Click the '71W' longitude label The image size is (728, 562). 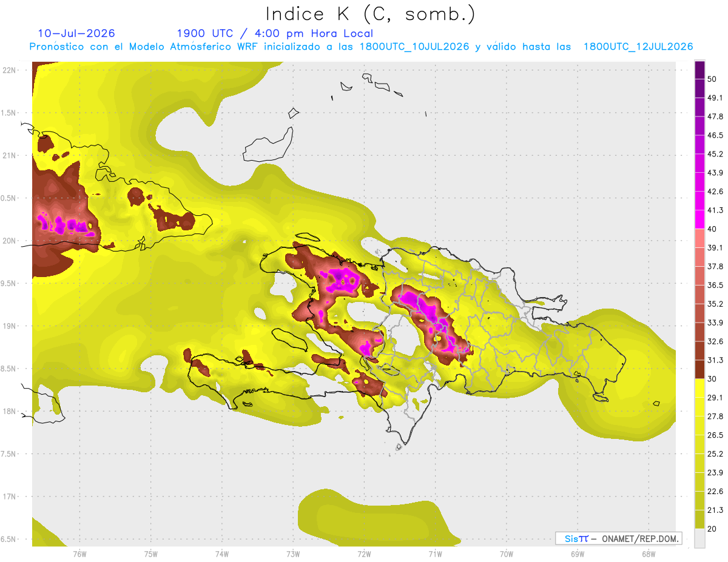pos(435,554)
